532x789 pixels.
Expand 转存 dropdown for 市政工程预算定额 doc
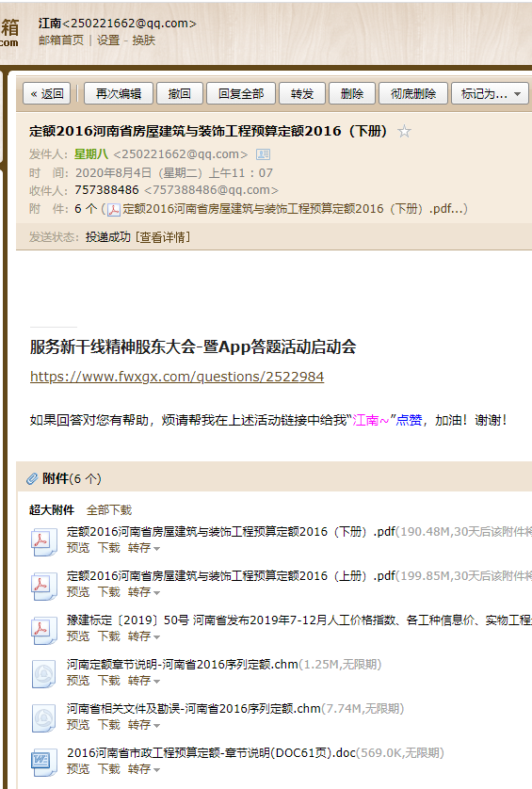point(144,769)
